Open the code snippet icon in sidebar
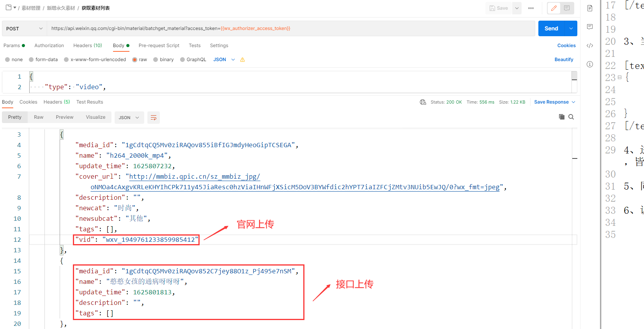This screenshot has height=329, width=644. click(590, 46)
